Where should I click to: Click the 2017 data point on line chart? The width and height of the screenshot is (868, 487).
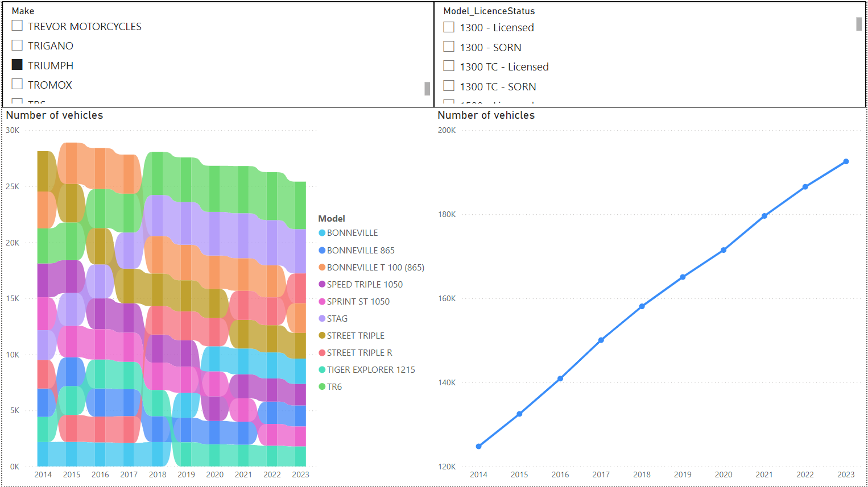click(601, 340)
